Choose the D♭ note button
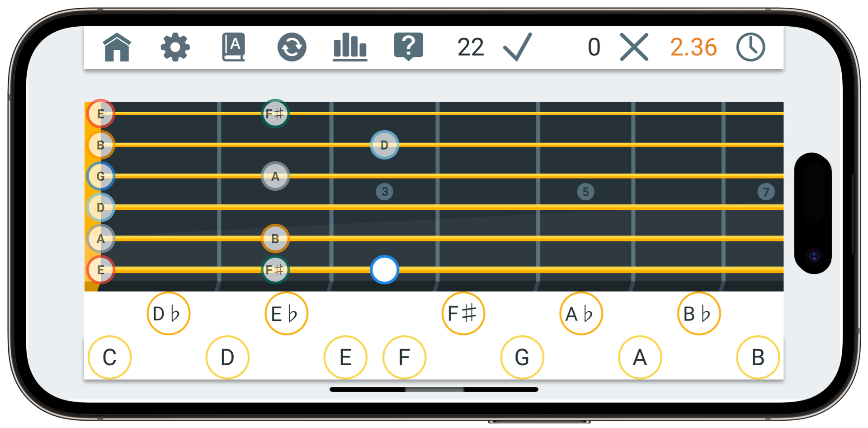This screenshot has height=428, width=868. tap(168, 314)
